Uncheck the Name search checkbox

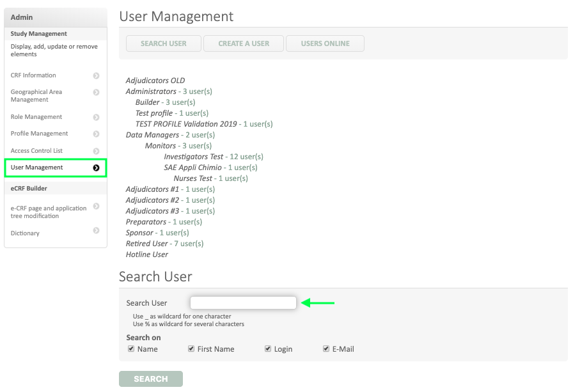[x=131, y=349]
